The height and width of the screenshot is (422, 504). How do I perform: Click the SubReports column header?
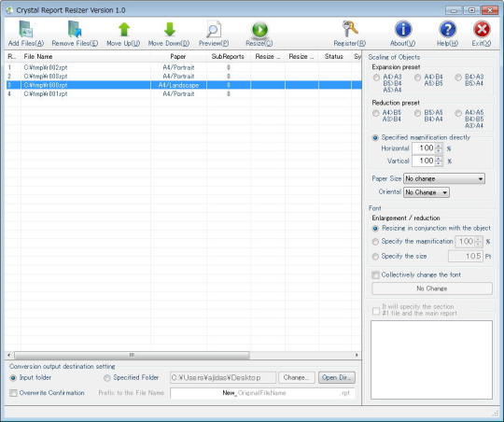point(229,57)
